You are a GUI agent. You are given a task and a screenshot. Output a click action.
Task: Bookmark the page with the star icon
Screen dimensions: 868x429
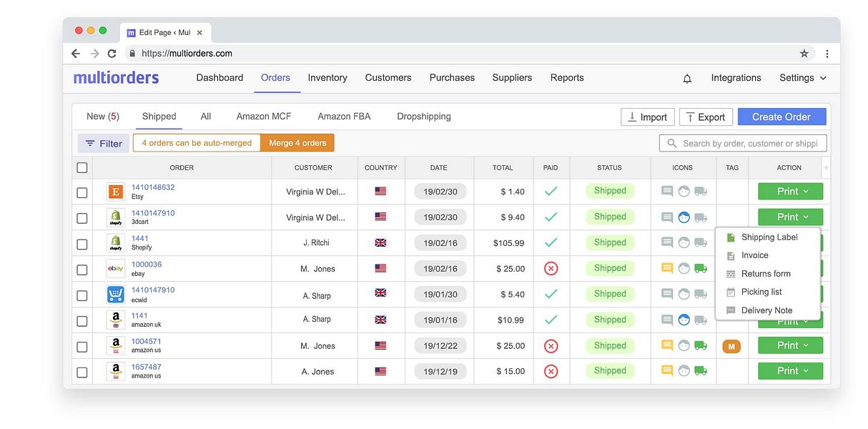pos(804,54)
